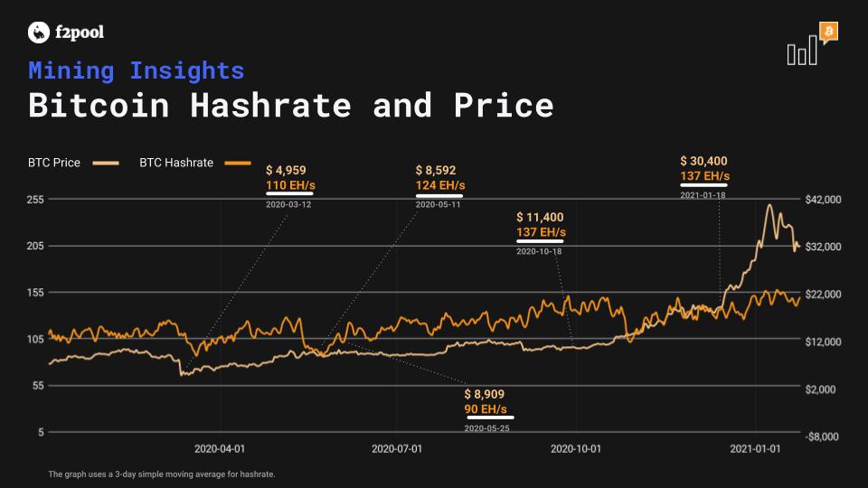Image resolution: width=868 pixels, height=488 pixels.
Task: Click the 55 left axis label
Action: coord(38,386)
